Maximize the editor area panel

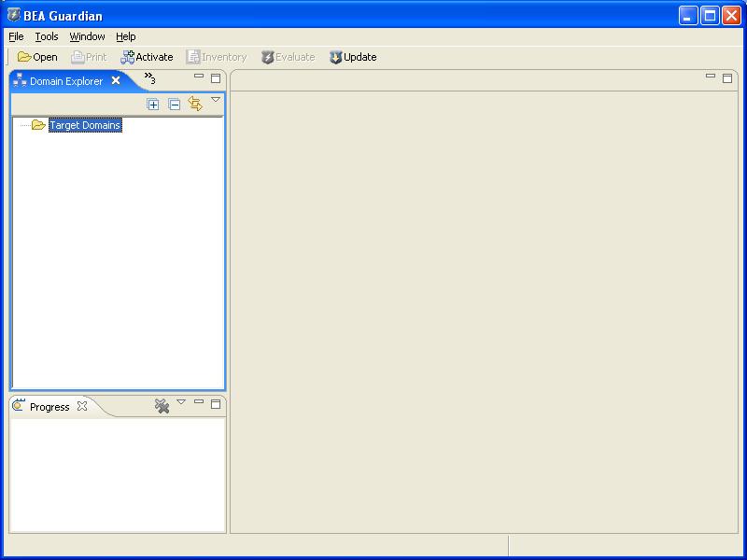(727, 78)
